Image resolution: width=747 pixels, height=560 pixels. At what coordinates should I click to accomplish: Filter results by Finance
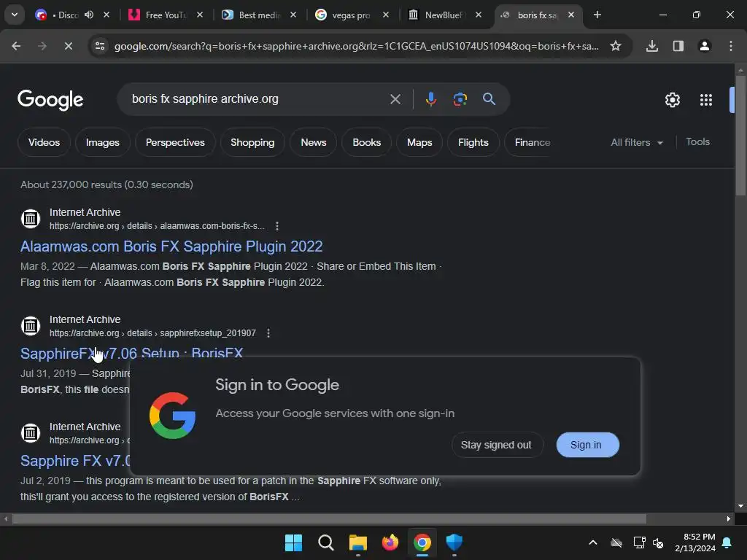(532, 142)
